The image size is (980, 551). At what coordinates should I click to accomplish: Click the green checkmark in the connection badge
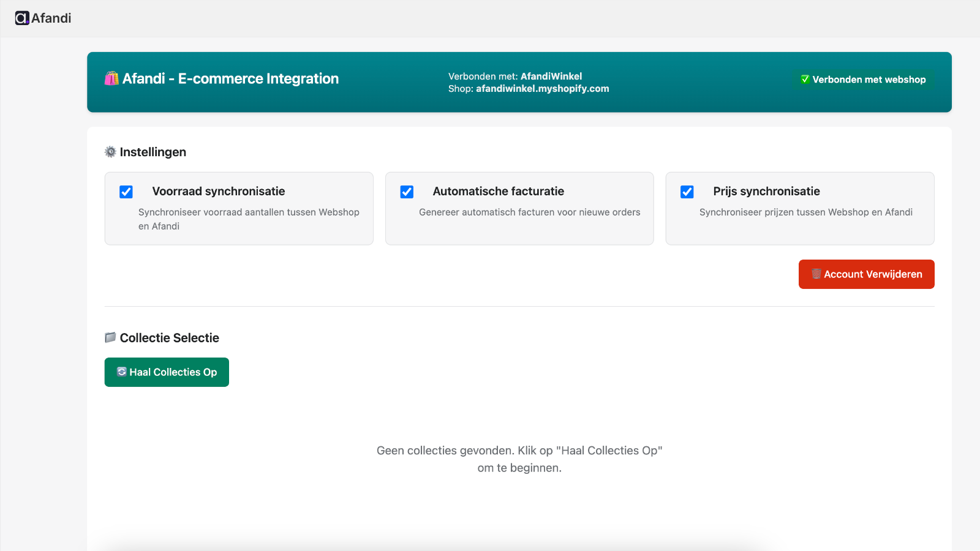[805, 80]
